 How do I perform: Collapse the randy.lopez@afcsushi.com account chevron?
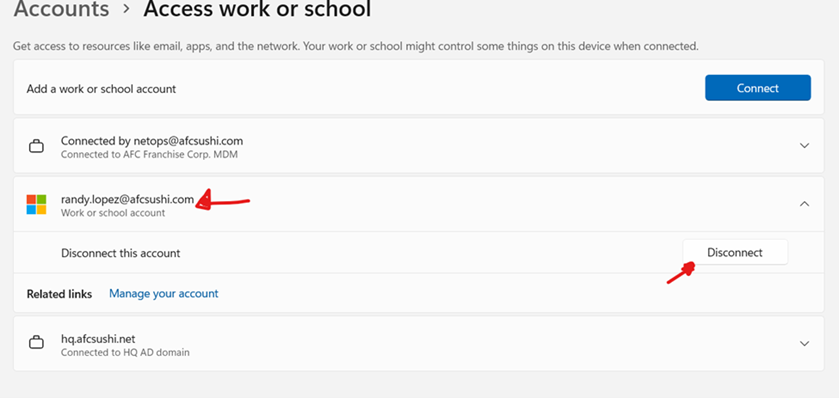804,204
